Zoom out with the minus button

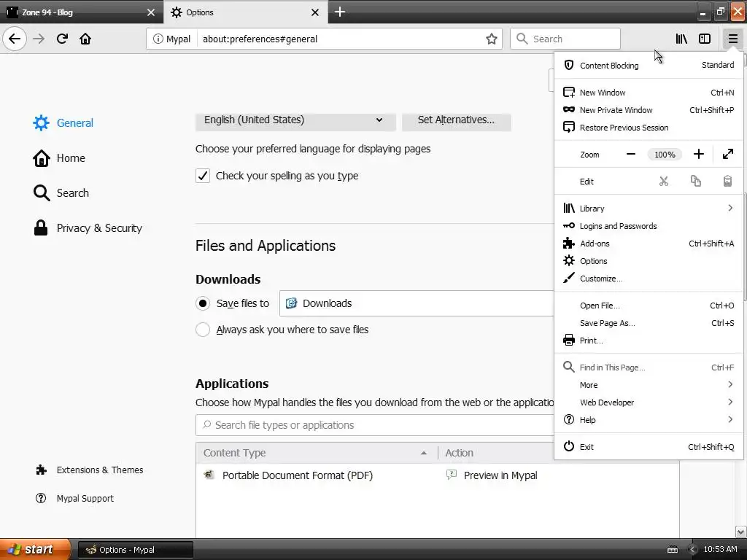pyautogui.click(x=631, y=155)
